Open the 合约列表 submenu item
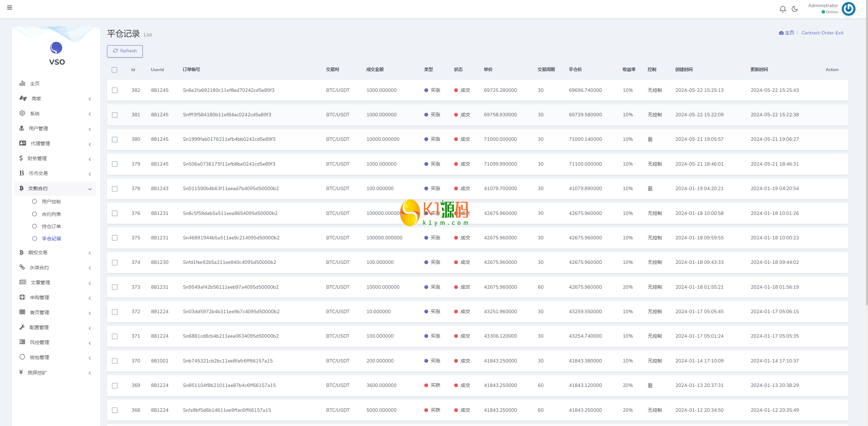The image size is (868, 426). 51,214
